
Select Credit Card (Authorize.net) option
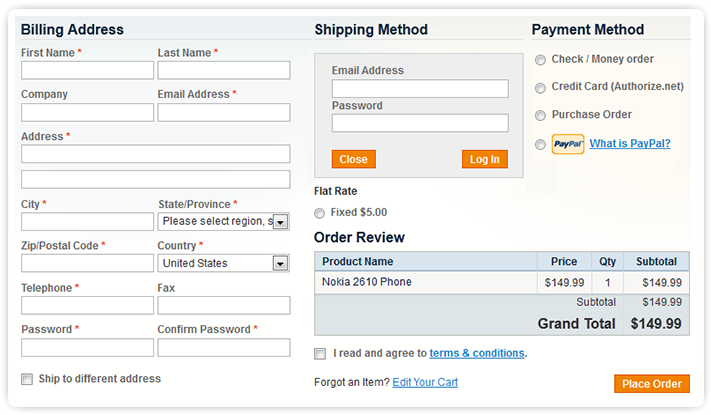(x=541, y=88)
